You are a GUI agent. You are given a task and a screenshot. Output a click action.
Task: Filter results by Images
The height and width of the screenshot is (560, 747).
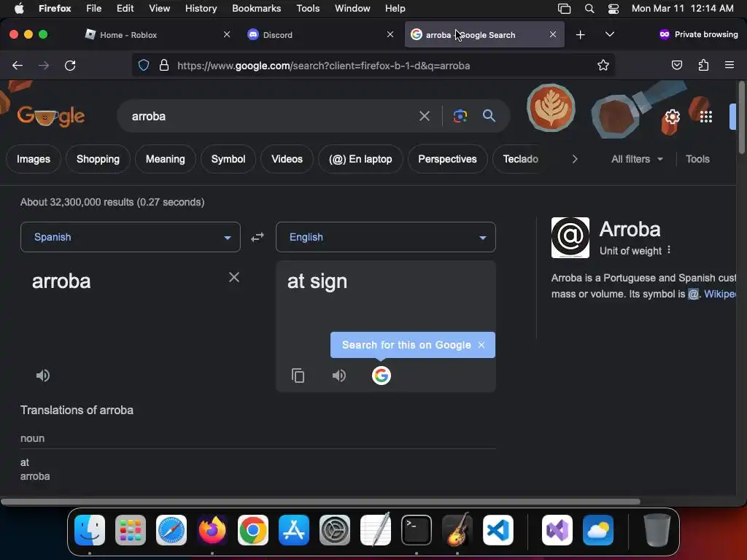34,159
